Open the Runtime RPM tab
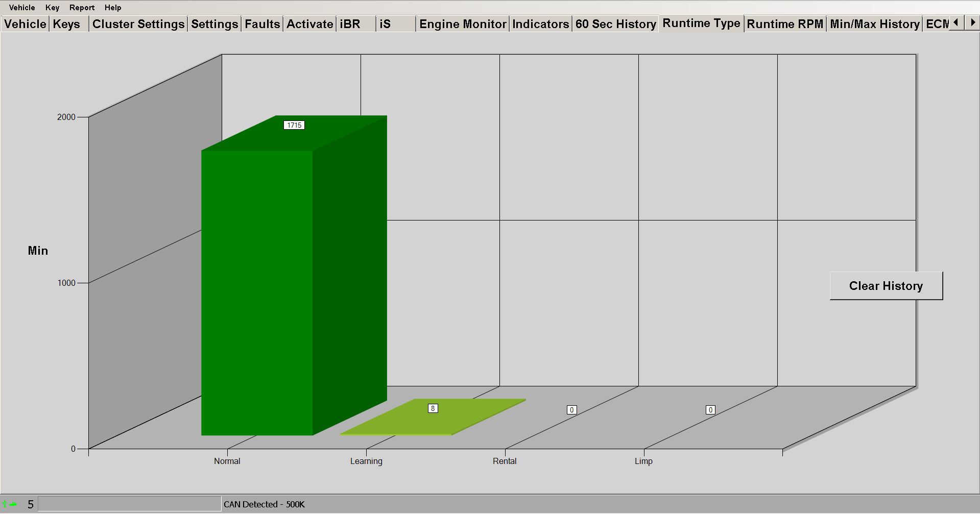The height and width of the screenshot is (514, 980). tap(785, 24)
